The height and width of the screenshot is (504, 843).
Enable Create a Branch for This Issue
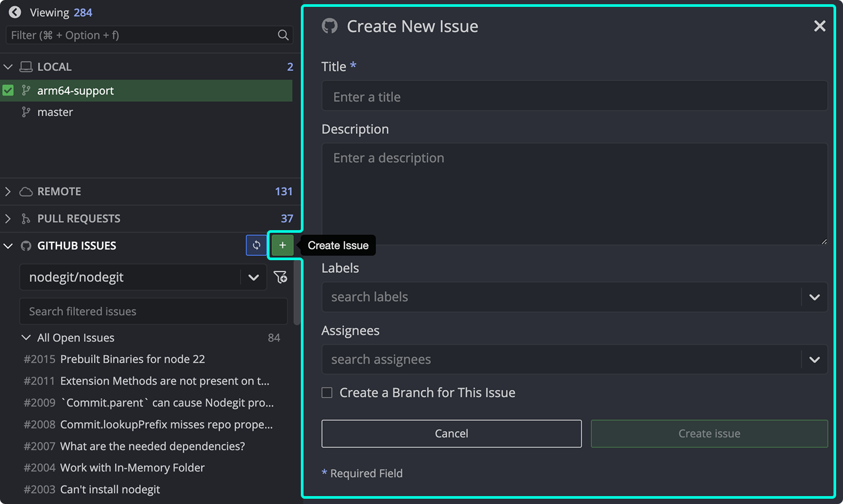point(326,392)
